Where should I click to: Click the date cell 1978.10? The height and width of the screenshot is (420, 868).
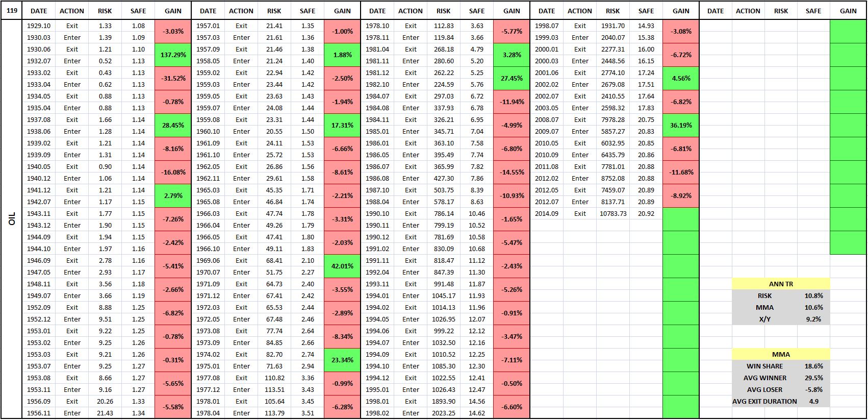[x=377, y=26]
